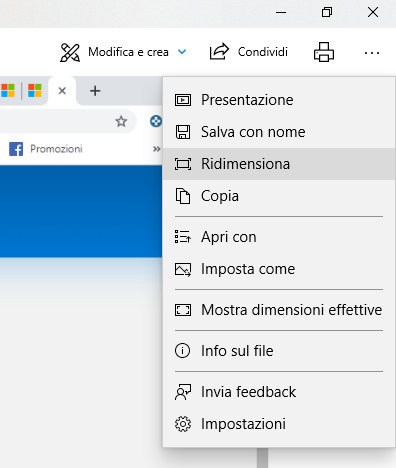Choose Copia from the menu
The image size is (396, 468).
(x=279, y=196)
